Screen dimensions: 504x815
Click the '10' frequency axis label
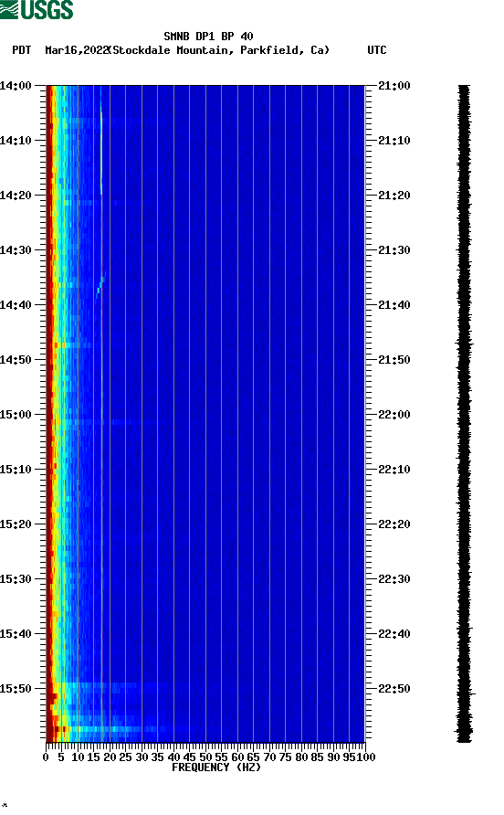[78, 757]
